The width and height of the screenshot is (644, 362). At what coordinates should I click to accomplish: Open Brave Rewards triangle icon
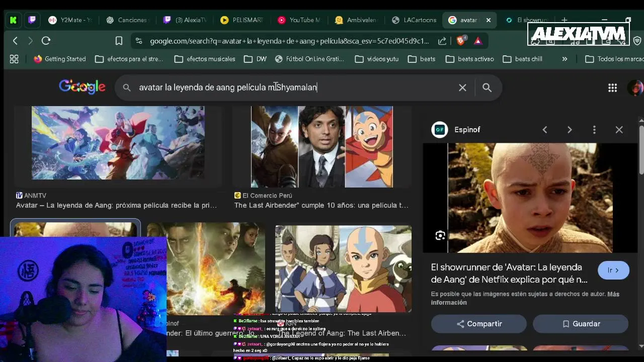pos(478,41)
